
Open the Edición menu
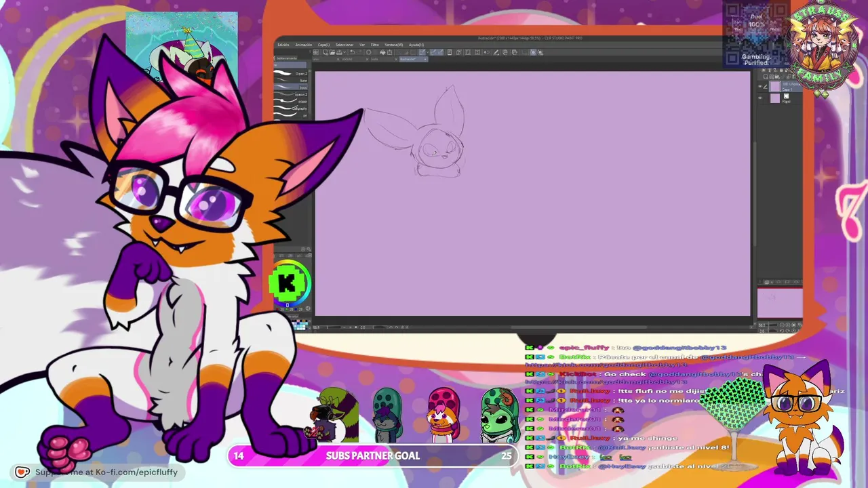tap(283, 45)
